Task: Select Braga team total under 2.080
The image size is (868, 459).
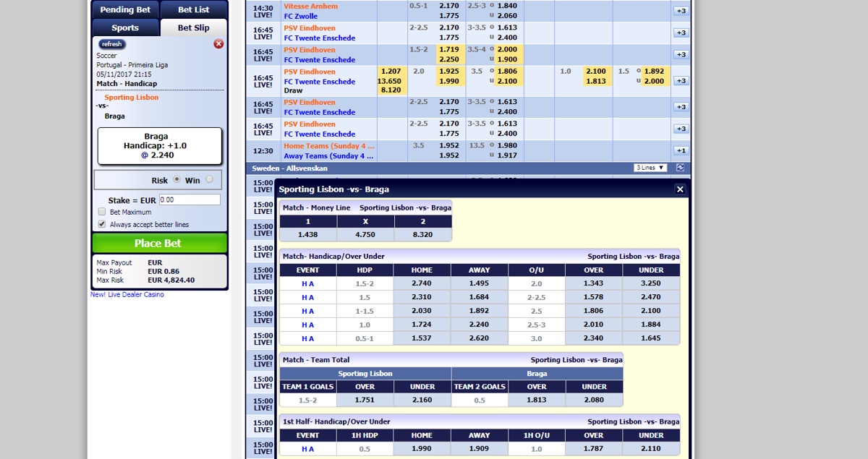Action: (594, 400)
